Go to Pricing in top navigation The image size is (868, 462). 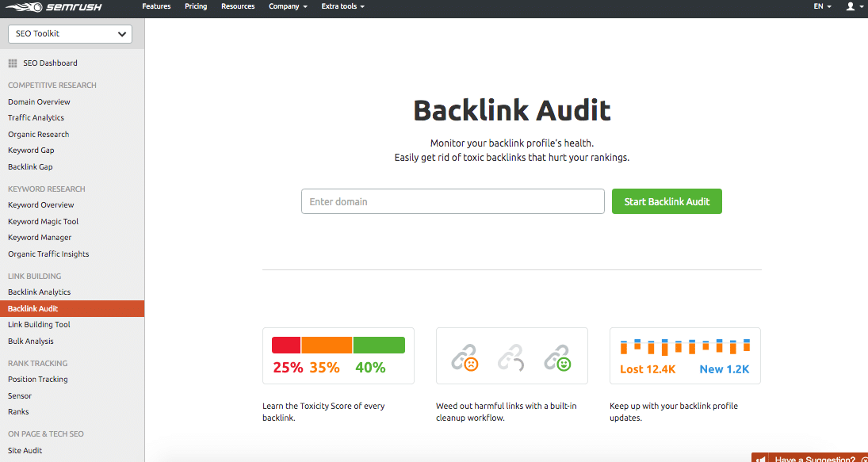point(196,6)
